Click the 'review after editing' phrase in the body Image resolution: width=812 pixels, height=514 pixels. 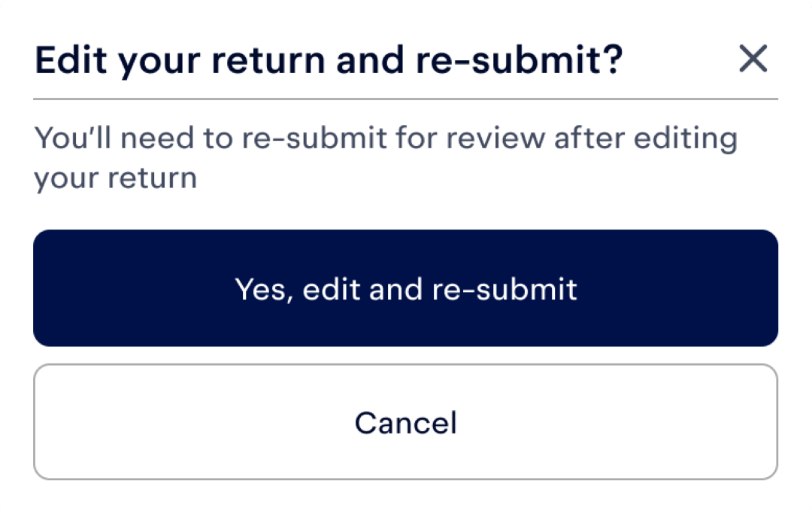pos(592,139)
